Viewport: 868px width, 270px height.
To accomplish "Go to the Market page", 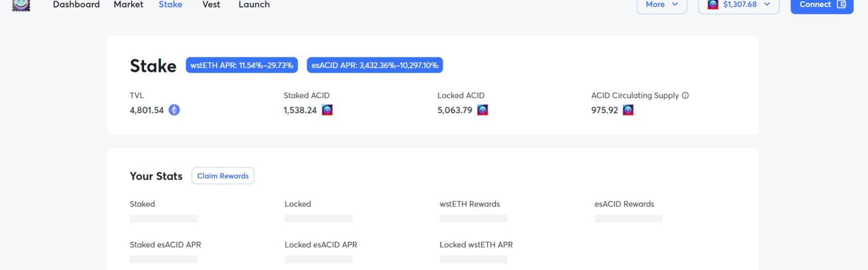I will [x=128, y=5].
